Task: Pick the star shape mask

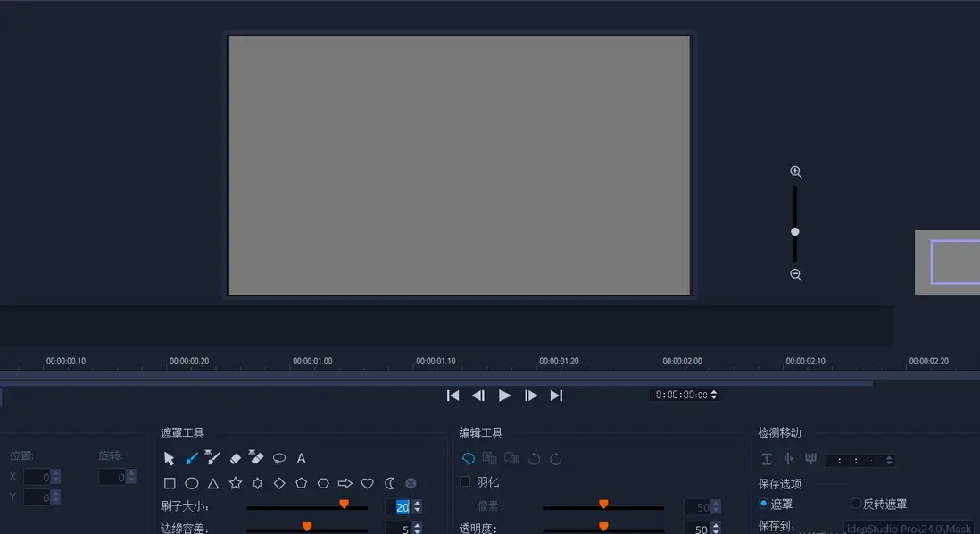Action: pyautogui.click(x=236, y=483)
